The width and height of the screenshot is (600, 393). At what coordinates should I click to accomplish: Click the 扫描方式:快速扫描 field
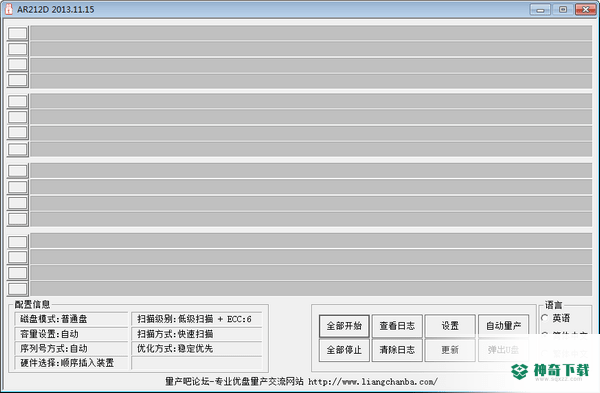click(197, 334)
